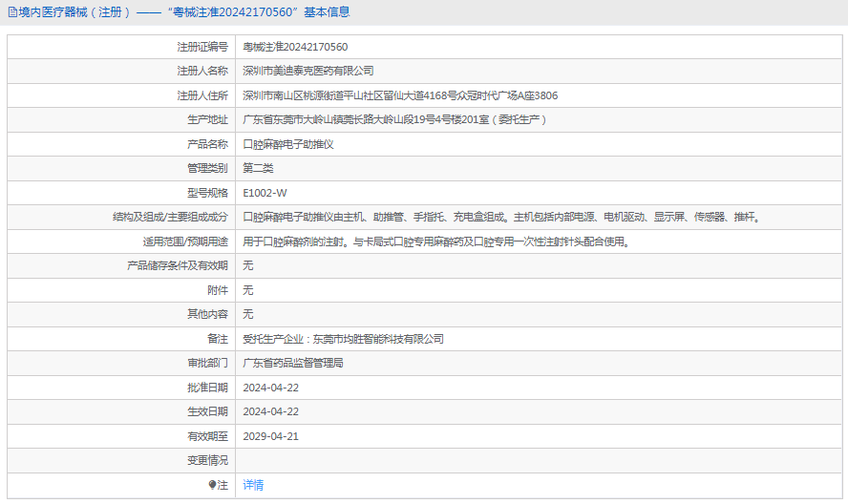Open the 详情 link in the 注 row
The height and width of the screenshot is (504, 848).
point(253,485)
